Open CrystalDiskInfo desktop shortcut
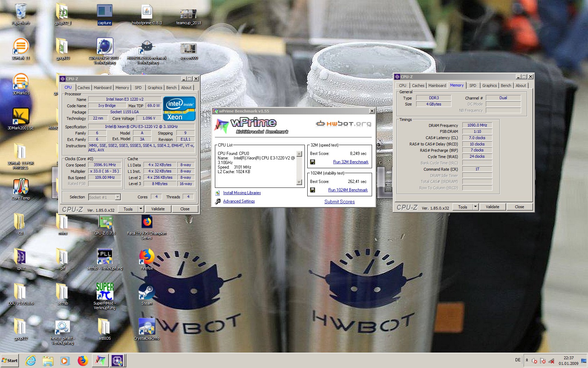The width and height of the screenshot is (588, 368). click(x=147, y=329)
